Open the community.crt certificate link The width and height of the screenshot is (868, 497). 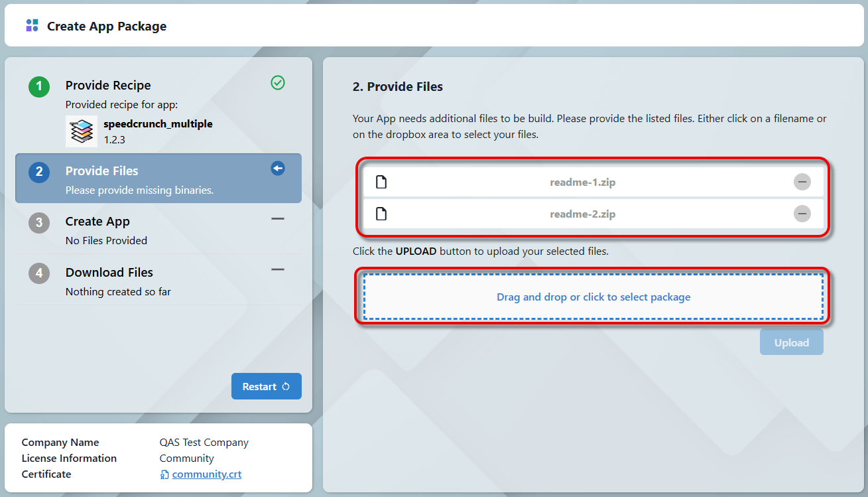[206, 474]
